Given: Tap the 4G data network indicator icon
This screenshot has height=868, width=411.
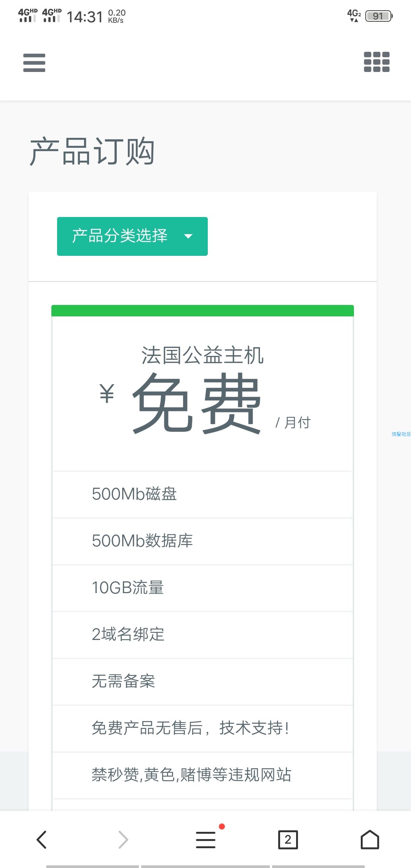Looking at the screenshot, I should tap(354, 15).
